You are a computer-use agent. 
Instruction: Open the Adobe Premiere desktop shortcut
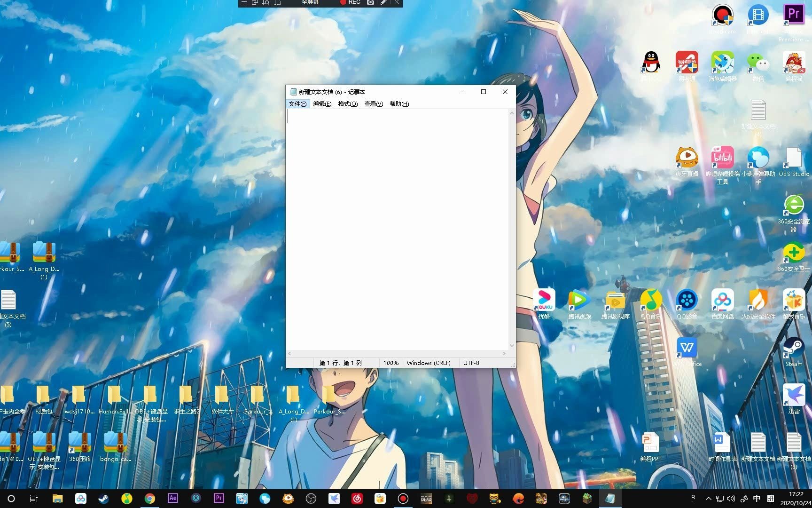794,22
